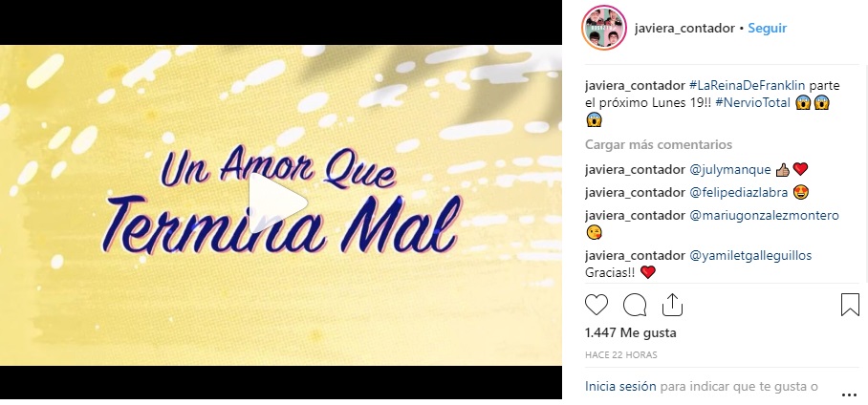The height and width of the screenshot is (405, 868).
Task: Click Inicia sesión login link
Action: 620,386
